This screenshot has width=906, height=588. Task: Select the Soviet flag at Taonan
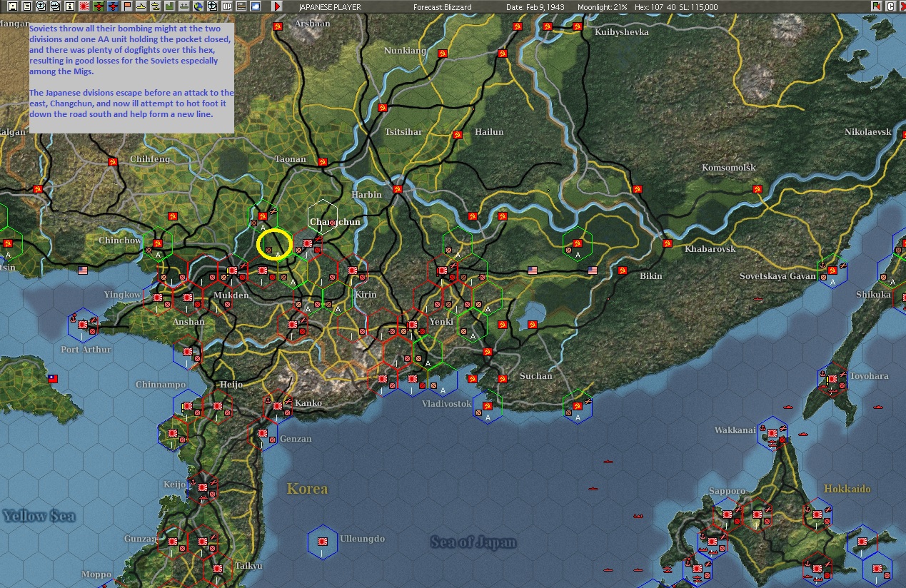[322, 163]
